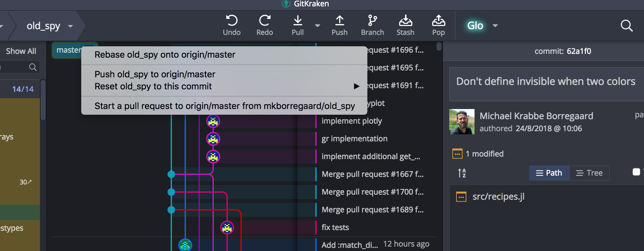Switch file list to Tree view
This screenshot has height=251, width=644.
[589, 173]
